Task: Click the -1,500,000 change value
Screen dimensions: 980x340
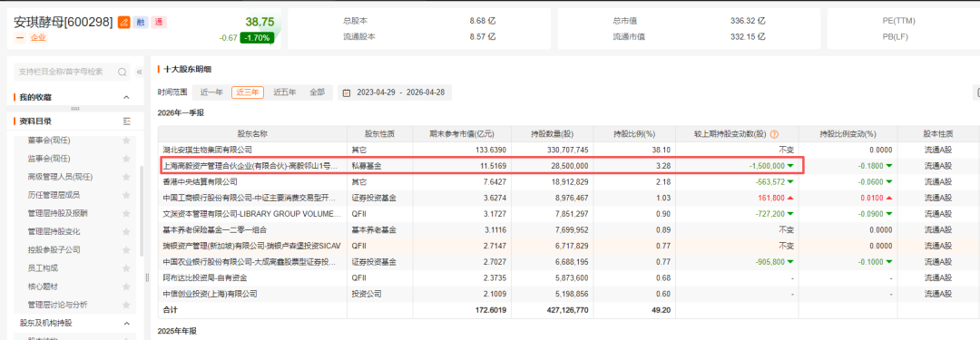Action: click(x=768, y=166)
